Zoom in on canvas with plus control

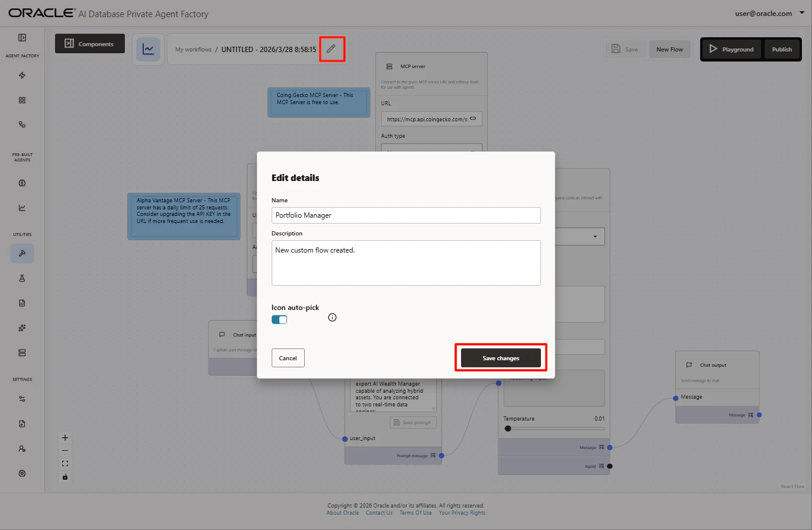coord(65,438)
